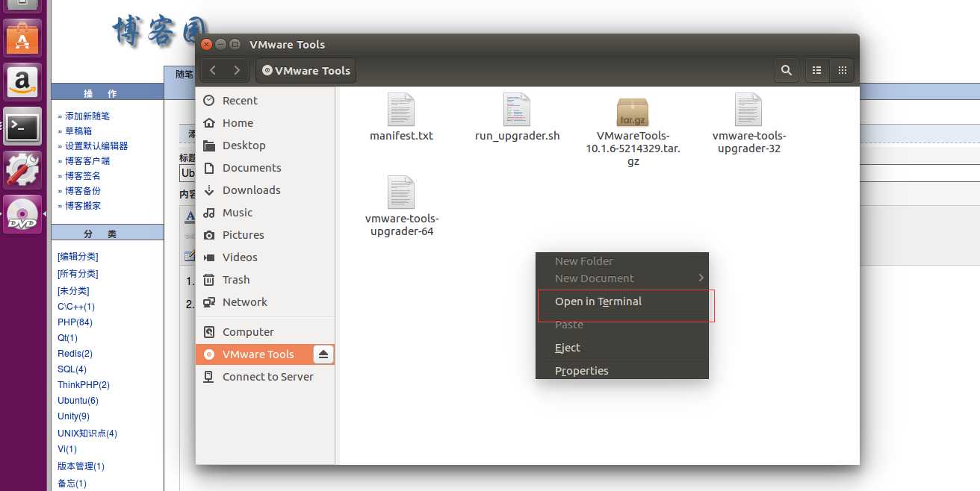The height and width of the screenshot is (491, 980).
Task: Choose Open in Terminal from context menu
Action: pyautogui.click(x=621, y=301)
